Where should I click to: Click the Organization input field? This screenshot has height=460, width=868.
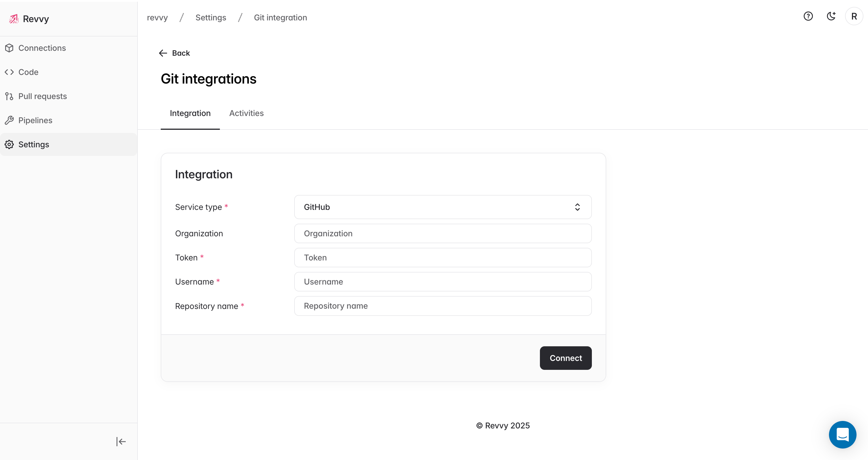pos(443,233)
